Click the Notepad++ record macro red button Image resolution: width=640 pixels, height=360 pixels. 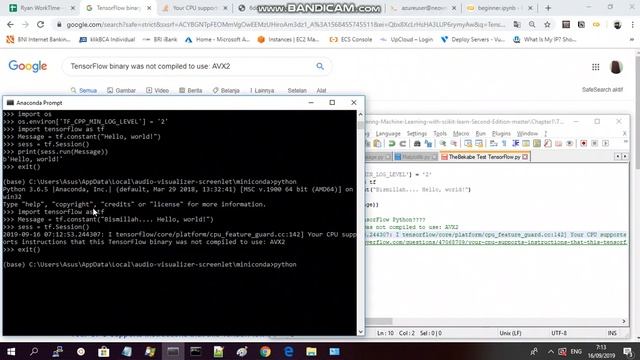tap(583, 143)
